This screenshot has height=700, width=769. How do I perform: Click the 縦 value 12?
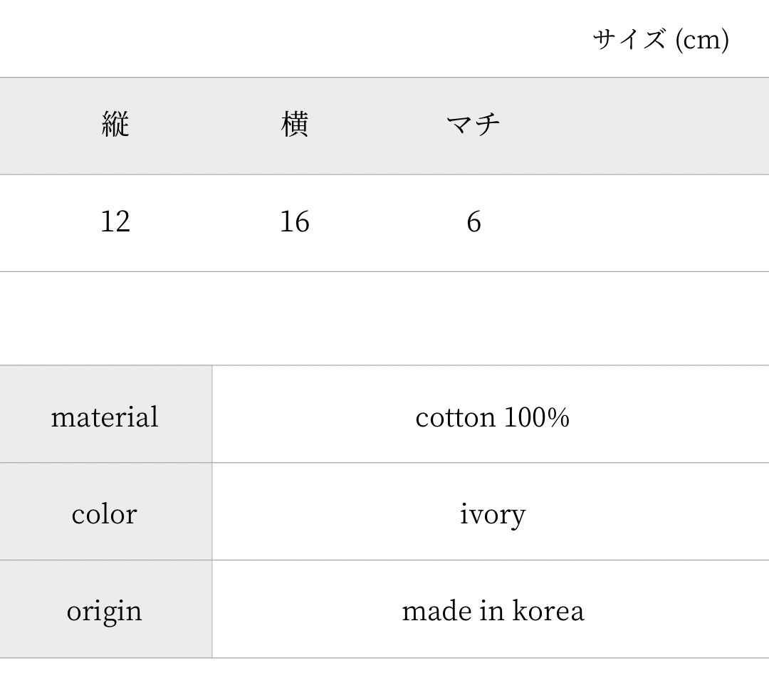[x=115, y=222]
